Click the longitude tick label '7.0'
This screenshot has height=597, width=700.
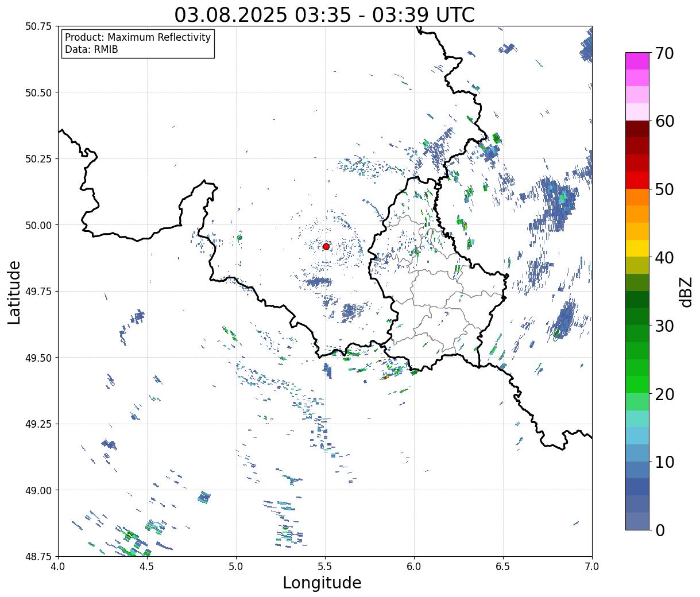coord(592,567)
